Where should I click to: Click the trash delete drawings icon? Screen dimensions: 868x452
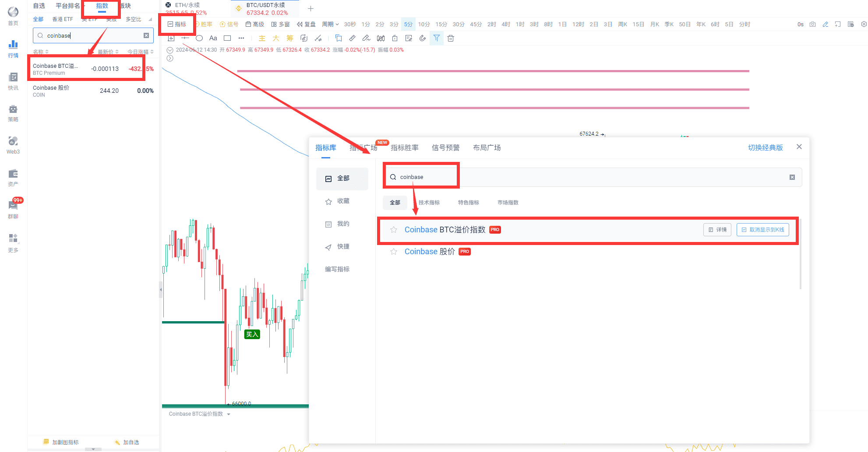pyautogui.click(x=451, y=38)
